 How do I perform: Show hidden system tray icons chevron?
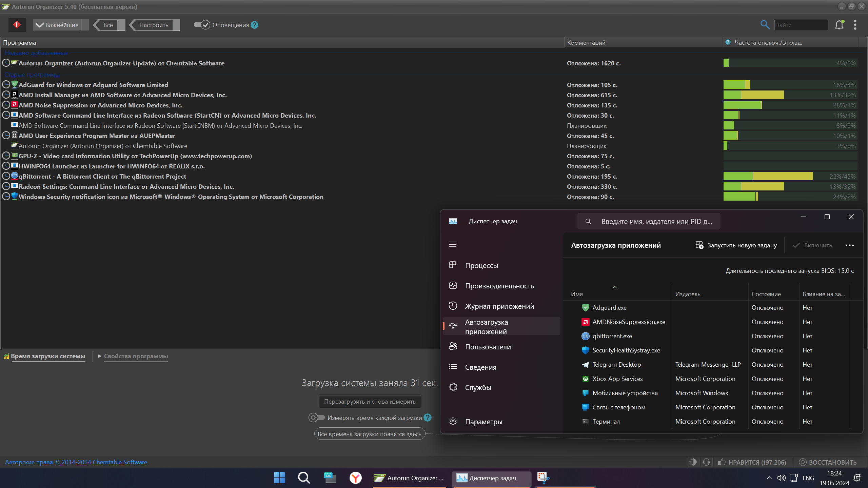[x=769, y=478]
